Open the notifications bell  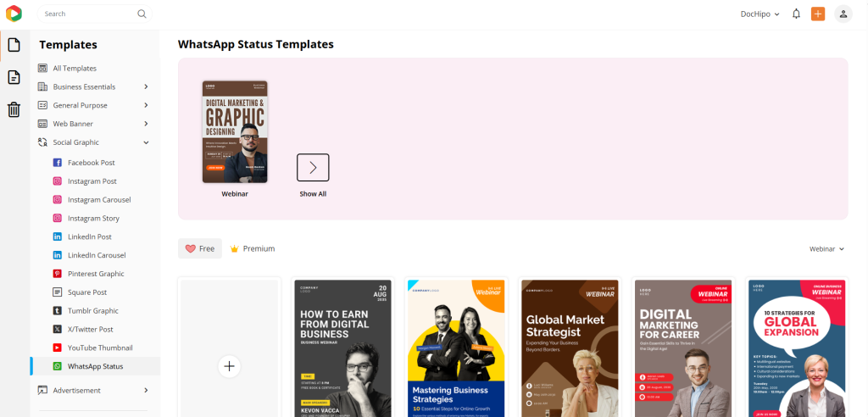pyautogui.click(x=796, y=14)
